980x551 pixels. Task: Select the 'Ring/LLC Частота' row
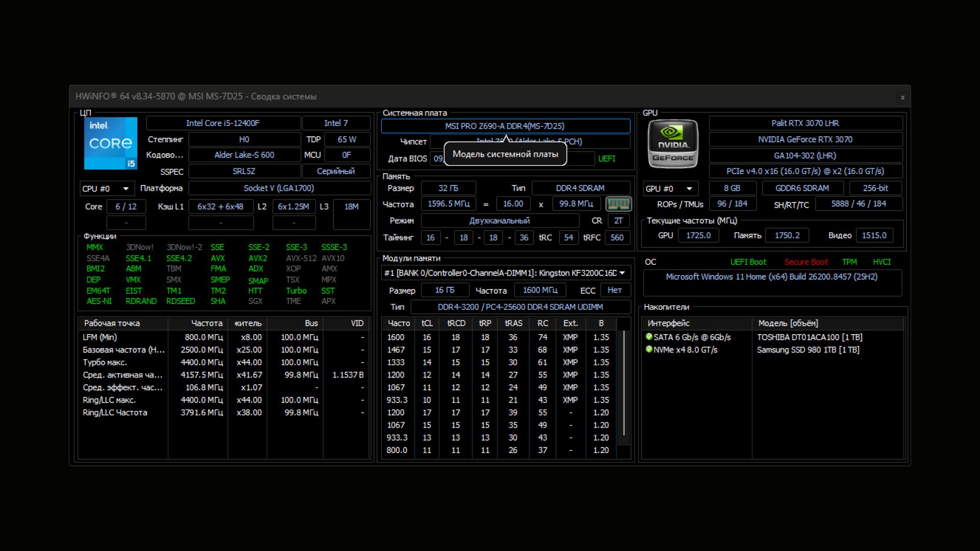[x=224, y=413]
